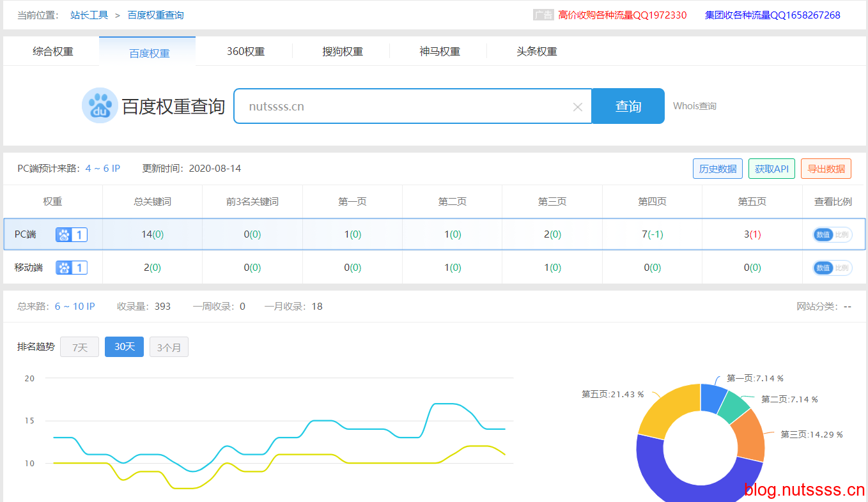The image size is (868, 502).
Task: Show the 30天 ranking trend
Action: coord(124,347)
